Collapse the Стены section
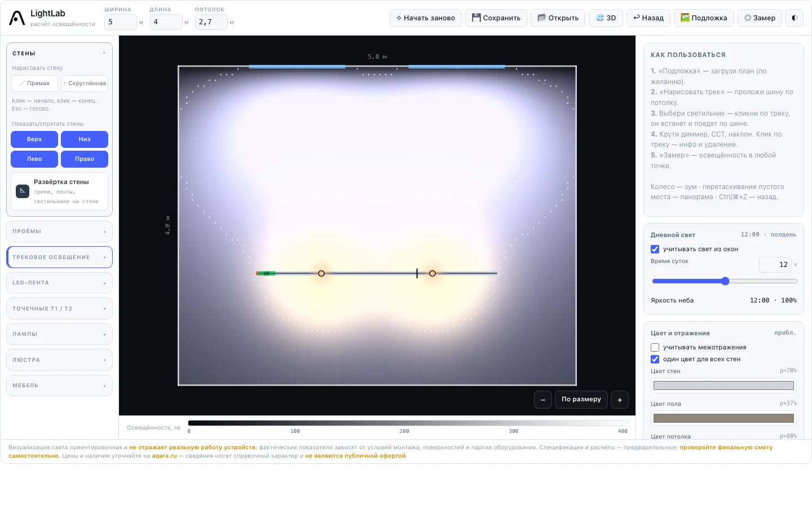The height and width of the screenshot is (508, 812). point(59,54)
